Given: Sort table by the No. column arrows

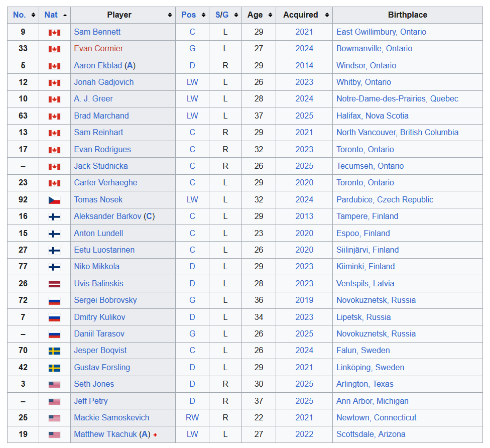Looking at the screenshot, I should click(x=33, y=15).
